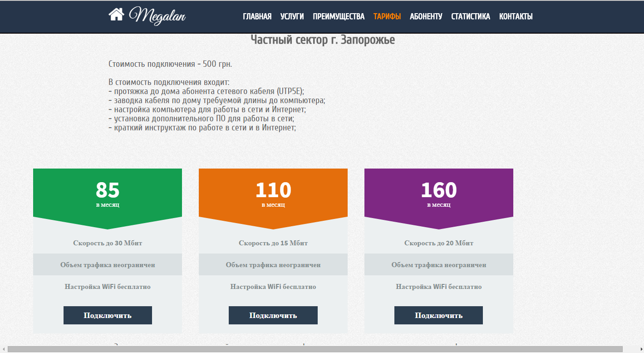
Task: Click the text Стоимость подключения - 500 грн.
Action: click(x=170, y=64)
